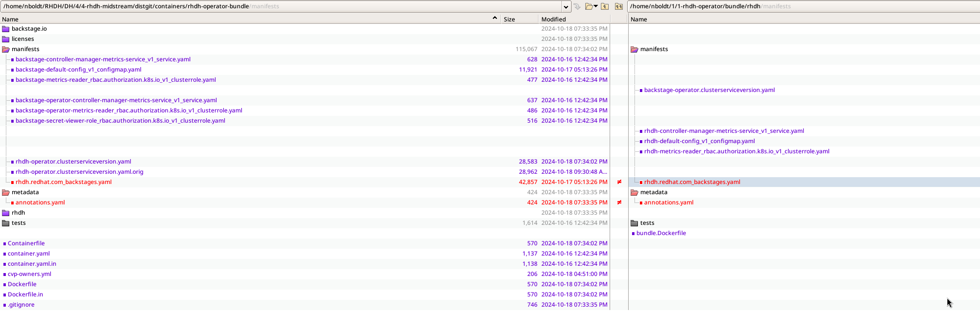Collapse the right metadata folder
Screen dimensions: 980x312
coord(634,192)
